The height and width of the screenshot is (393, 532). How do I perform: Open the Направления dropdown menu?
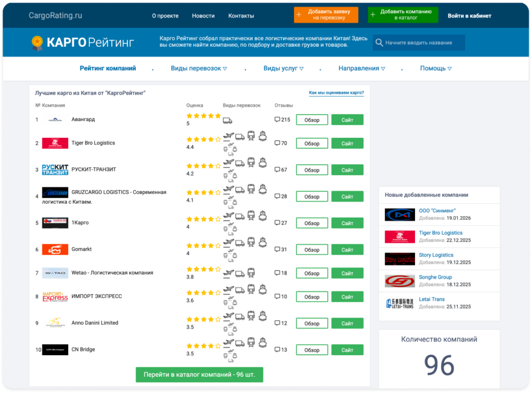tap(362, 69)
